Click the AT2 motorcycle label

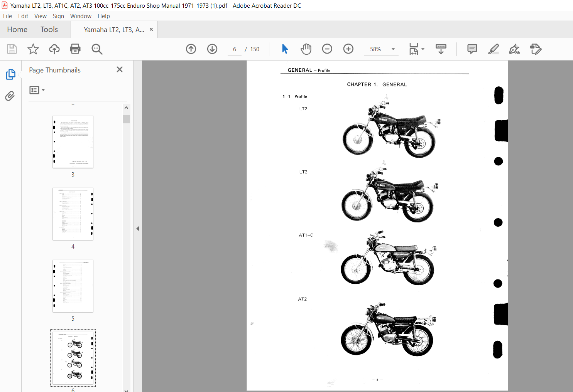point(303,299)
